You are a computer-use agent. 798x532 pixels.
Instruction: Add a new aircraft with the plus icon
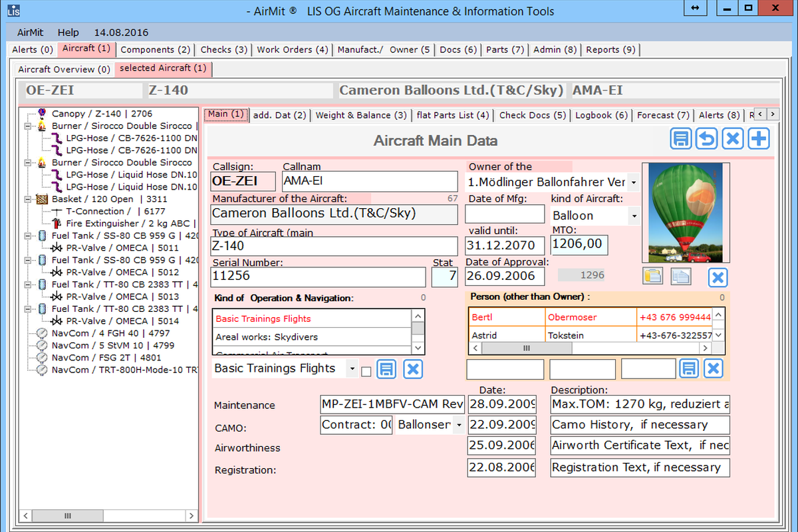point(759,139)
